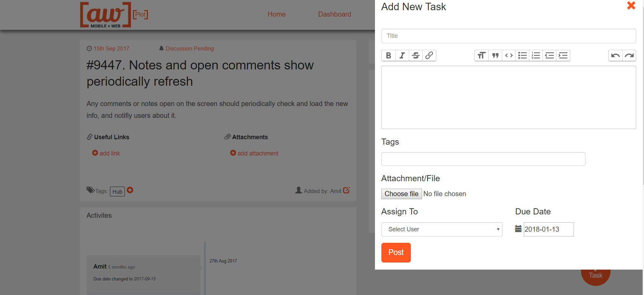
Task: Focus the Title input field
Action: coord(509,36)
